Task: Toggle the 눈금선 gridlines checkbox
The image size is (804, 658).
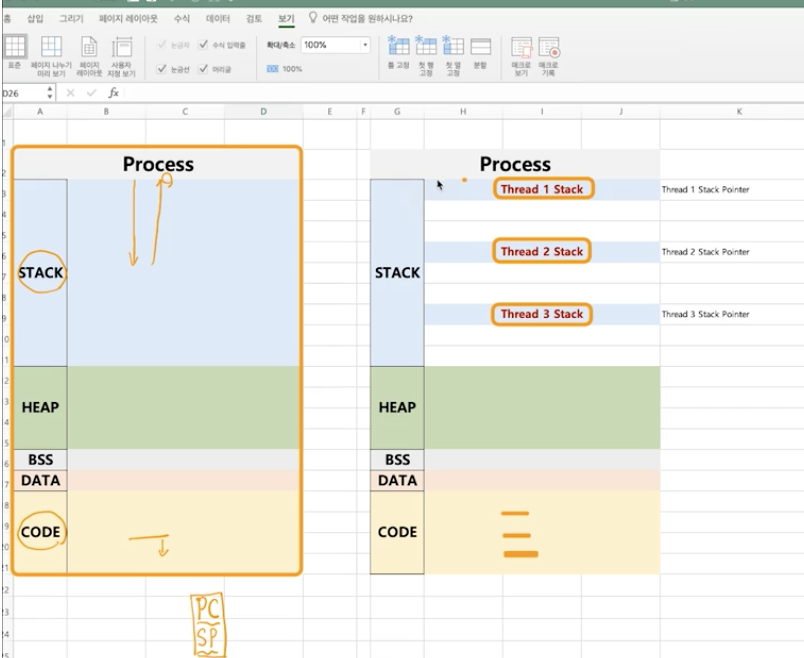Action: 162,69
